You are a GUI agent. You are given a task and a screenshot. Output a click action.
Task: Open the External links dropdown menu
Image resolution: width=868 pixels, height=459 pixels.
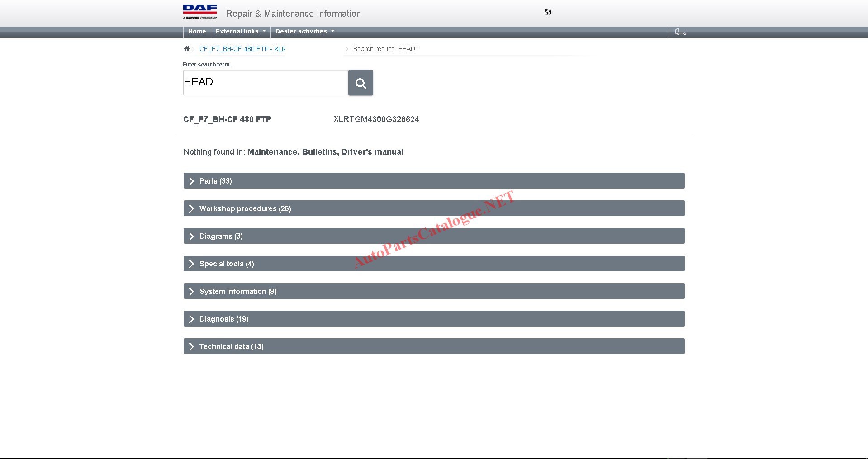pos(240,31)
